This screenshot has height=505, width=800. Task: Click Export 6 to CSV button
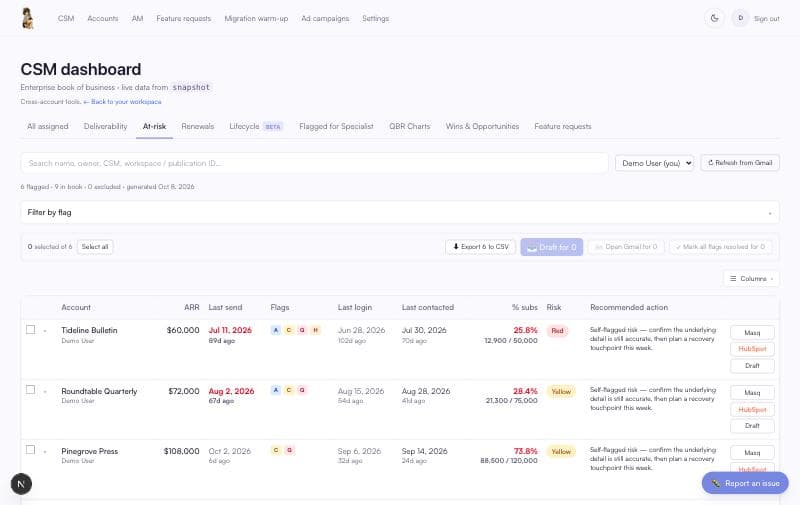481,247
